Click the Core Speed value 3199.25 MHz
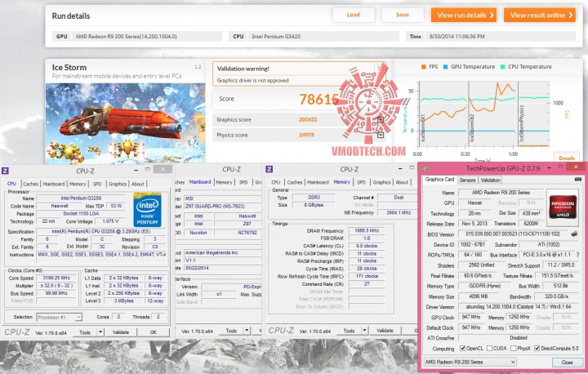 [56, 278]
